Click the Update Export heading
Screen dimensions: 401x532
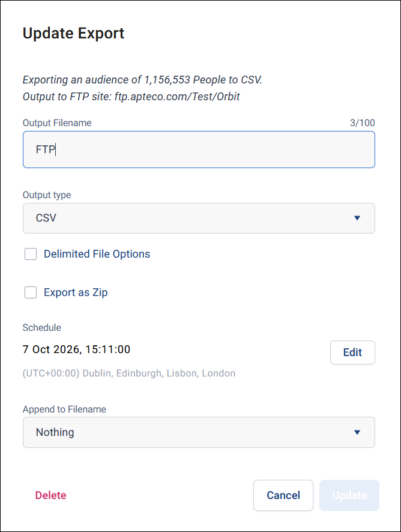(x=74, y=33)
